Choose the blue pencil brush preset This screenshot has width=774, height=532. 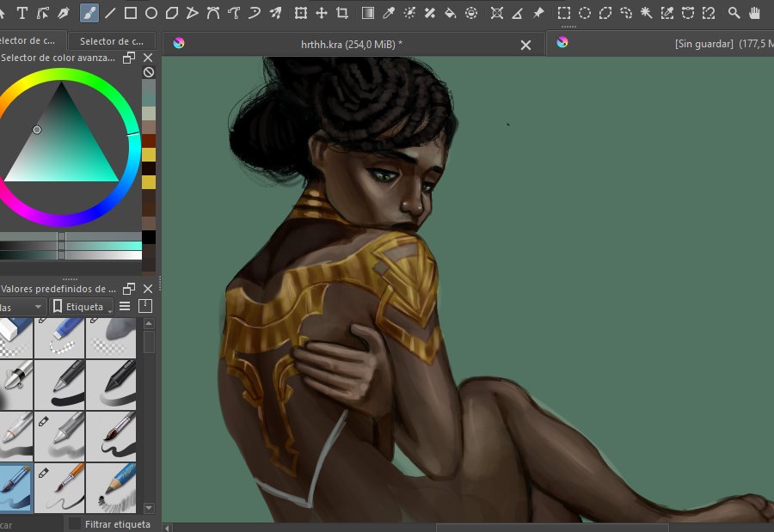pyautogui.click(x=111, y=488)
